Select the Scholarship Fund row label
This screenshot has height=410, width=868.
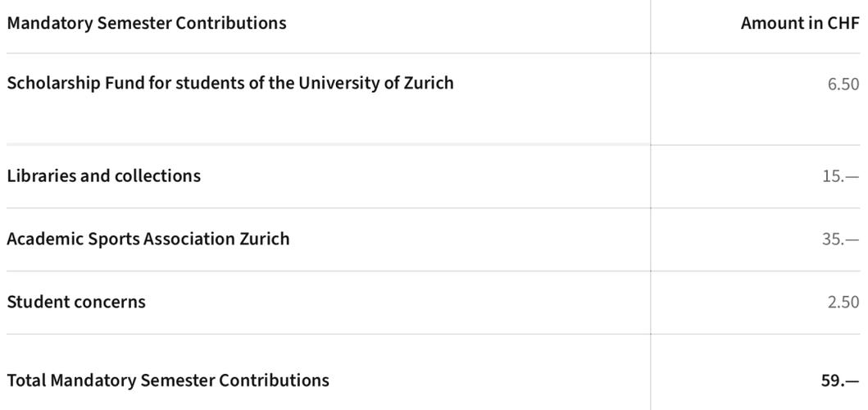[230, 83]
